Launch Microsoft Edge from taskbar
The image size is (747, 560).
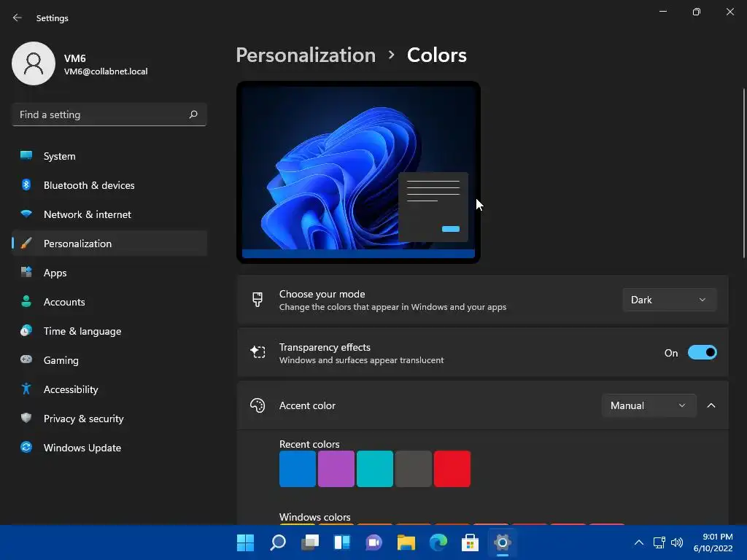pyautogui.click(x=438, y=542)
